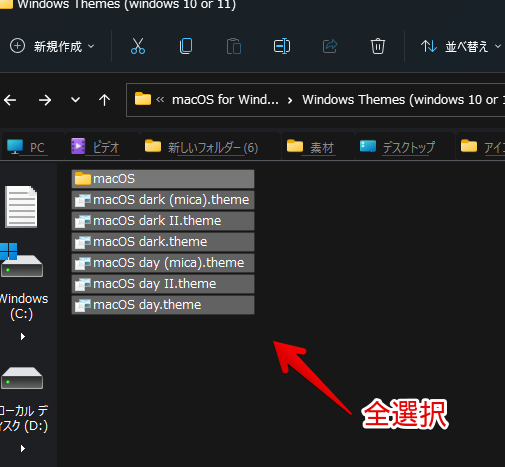
Task: Open the 新規作成 new item button
Action: coord(52,46)
